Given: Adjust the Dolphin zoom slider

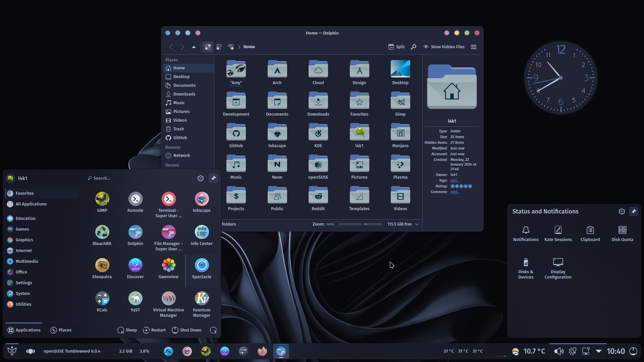Looking at the screenshot, I should coord(336,224).
